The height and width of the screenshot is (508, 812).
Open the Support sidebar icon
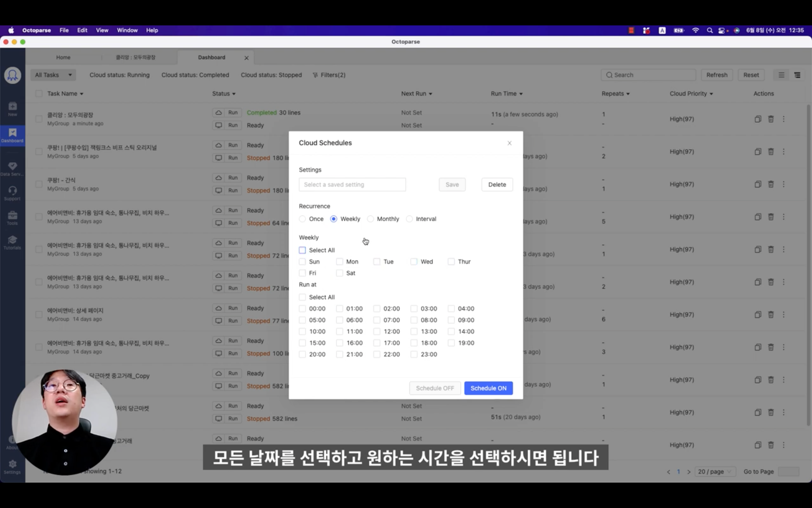(13, 193)
